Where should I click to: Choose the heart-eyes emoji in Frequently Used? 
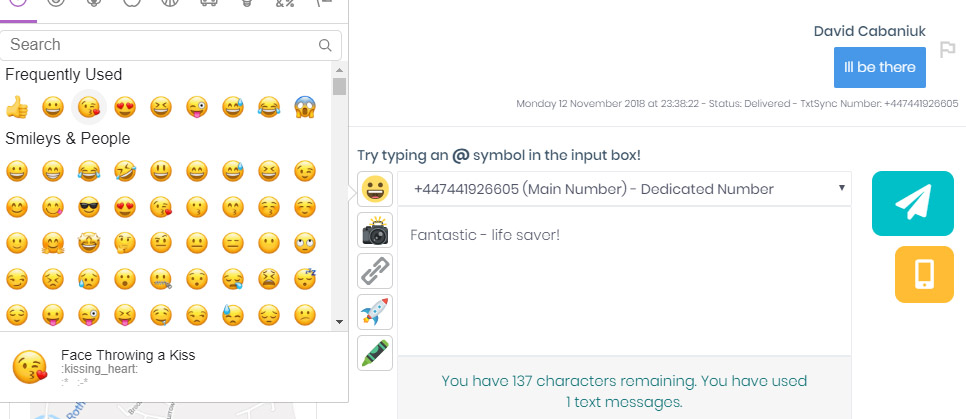[x=125, y=107]
